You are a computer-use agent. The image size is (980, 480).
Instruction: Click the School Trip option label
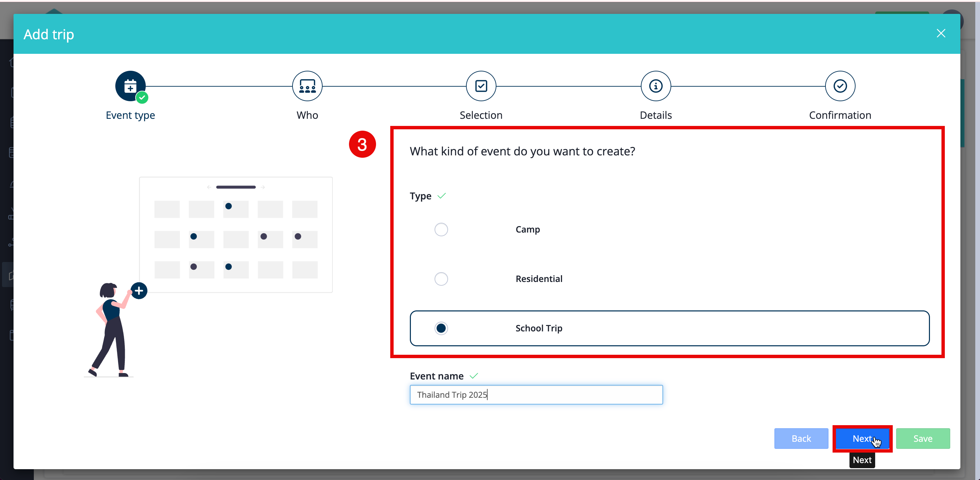539,328
